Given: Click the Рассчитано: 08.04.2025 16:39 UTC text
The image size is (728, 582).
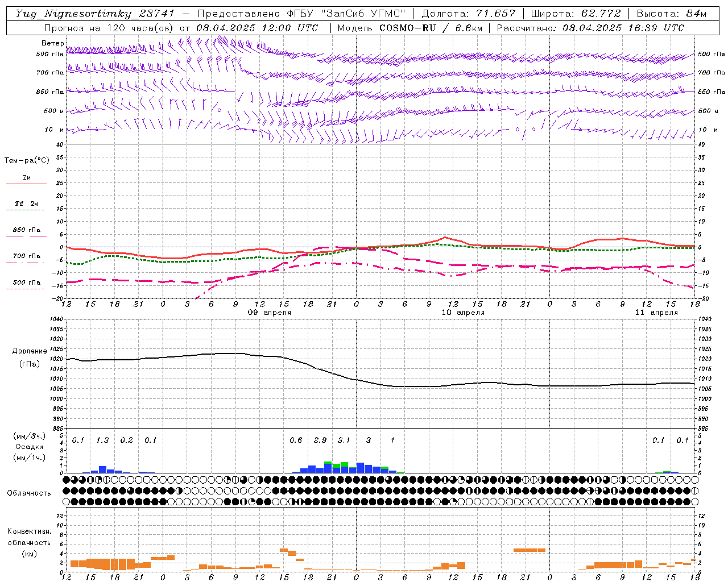Looking at the screenshot, I should 590,28.
